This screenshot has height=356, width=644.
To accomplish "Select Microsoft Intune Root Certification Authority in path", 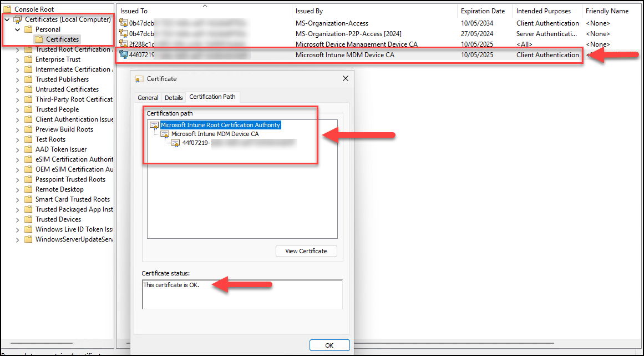I will pos(221,125).
